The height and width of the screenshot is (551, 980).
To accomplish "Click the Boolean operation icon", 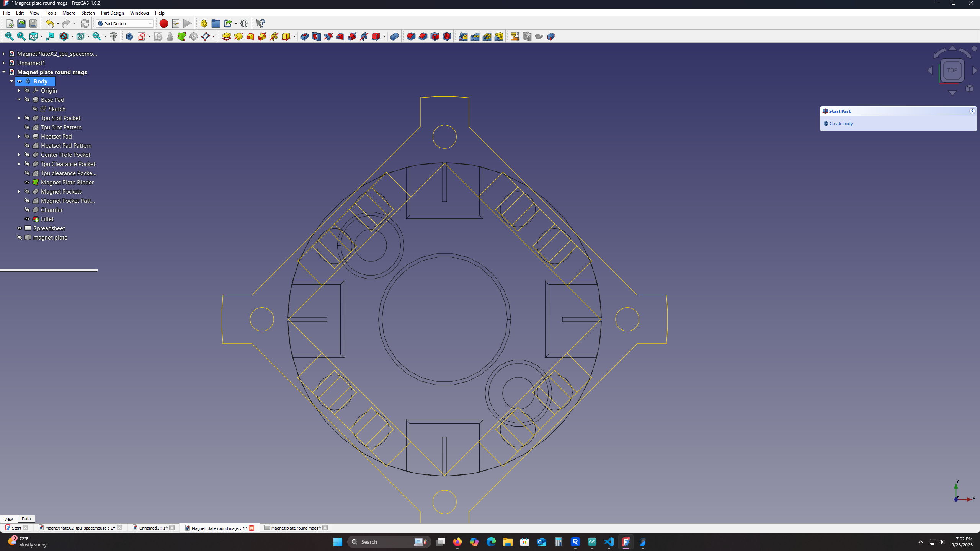I will coord(395,36).
